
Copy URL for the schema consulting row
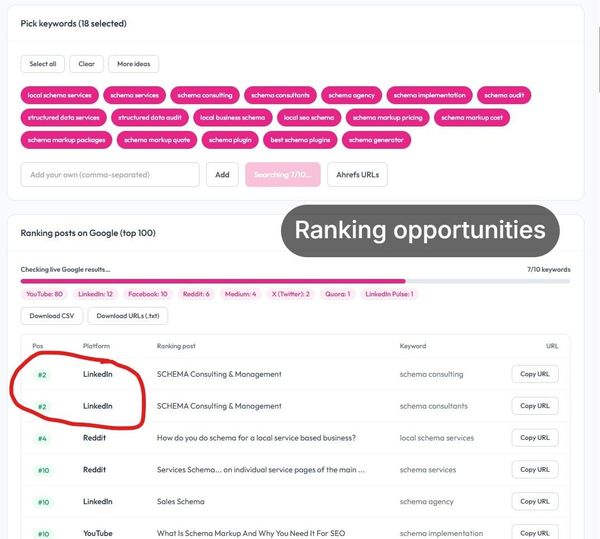pos(535,374)
